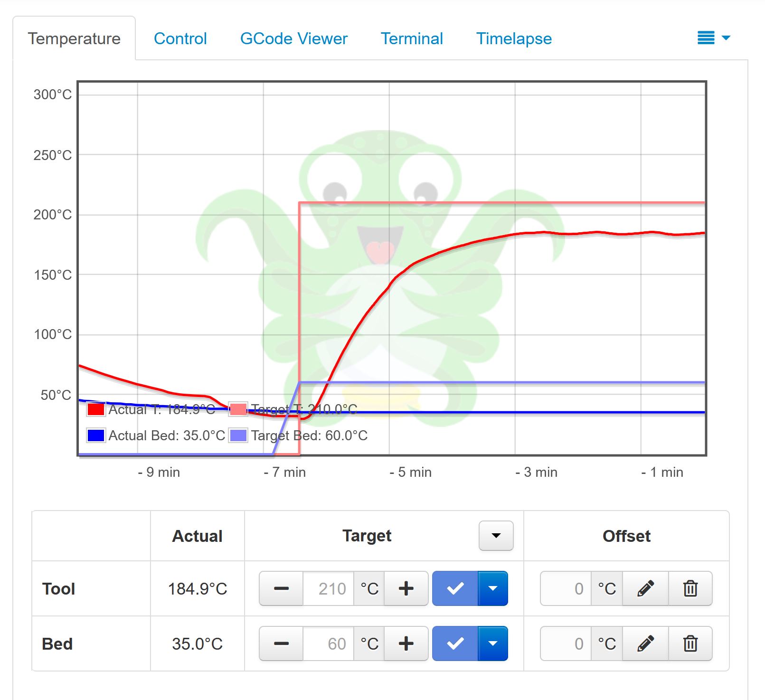Open the Timelapse tab
This screenshot has width=765, height=700.
pyautogui.click(x=514, y=38)
